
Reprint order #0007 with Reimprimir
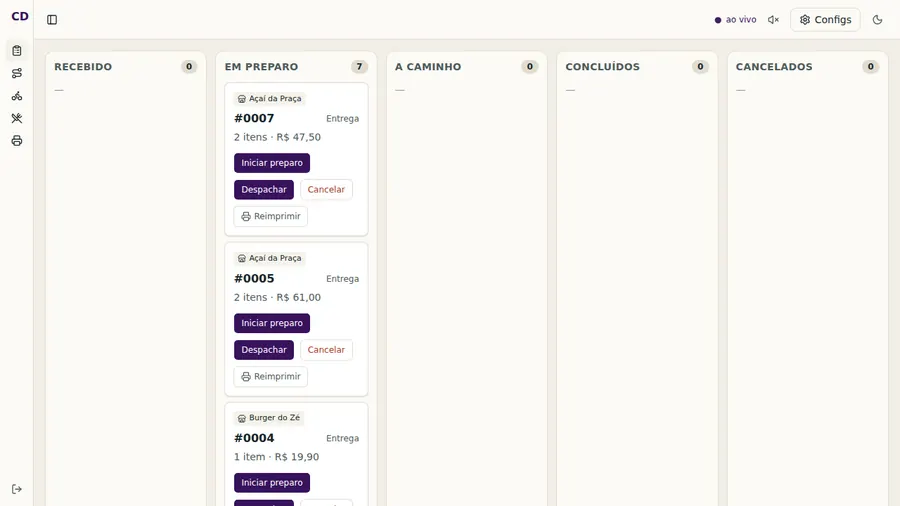(x=271, y=216)
